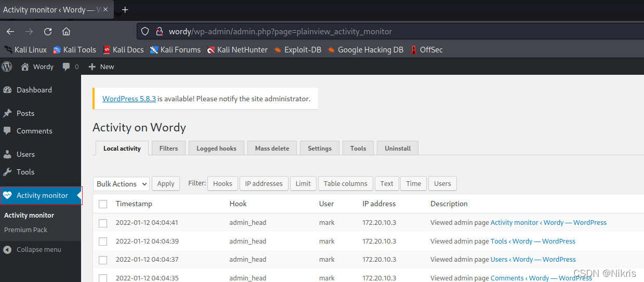Click the IP address column header

379,204
